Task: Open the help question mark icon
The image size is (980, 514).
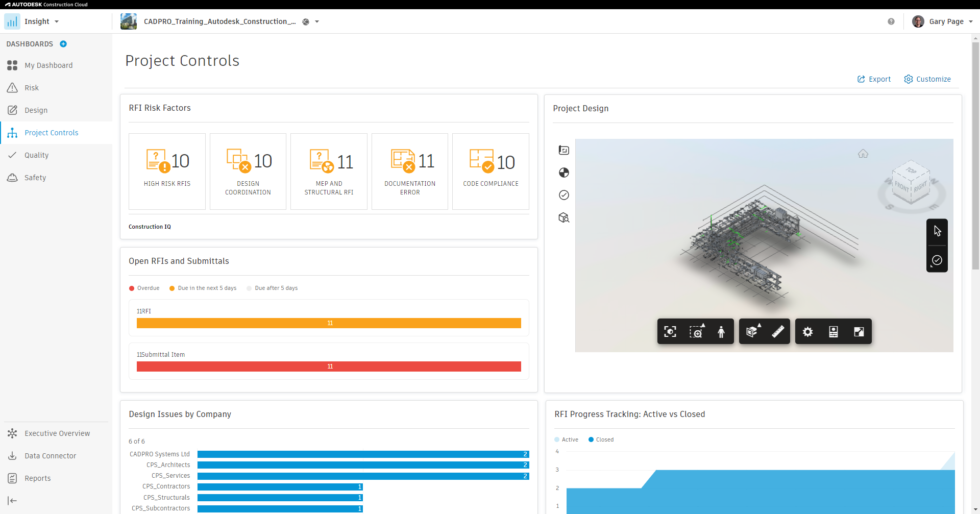Action: tap(891, 21)
